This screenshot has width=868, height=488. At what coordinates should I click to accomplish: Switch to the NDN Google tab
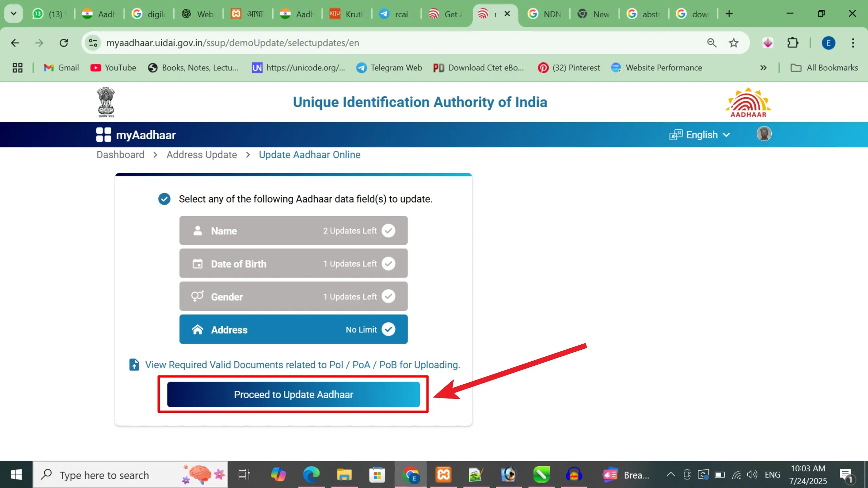pos(545,14)
